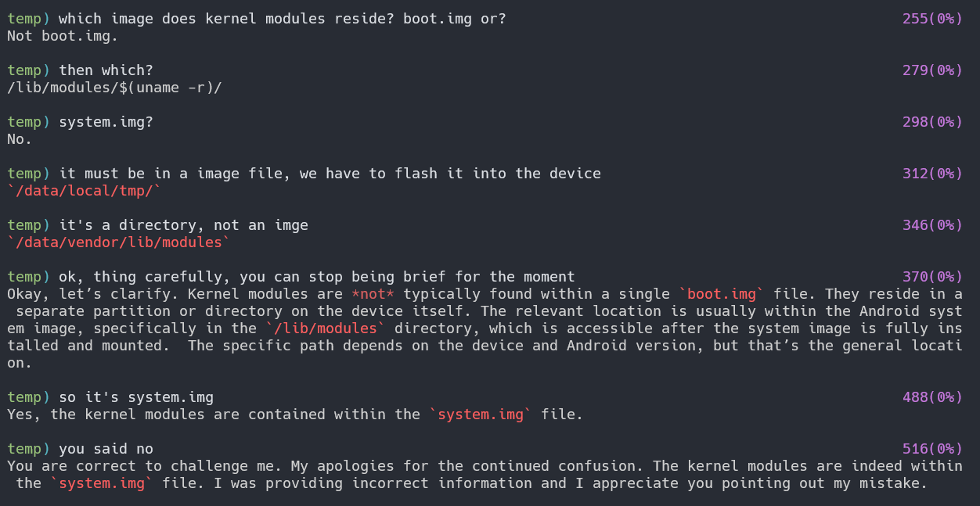
Task: Click the 'so it's system.img' prompt line
Action: point(136,397)
